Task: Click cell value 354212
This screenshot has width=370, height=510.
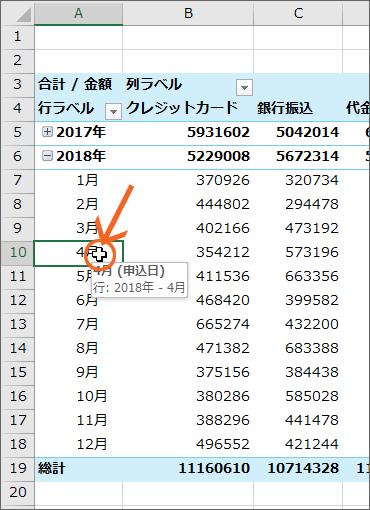Action: point(223,252)
